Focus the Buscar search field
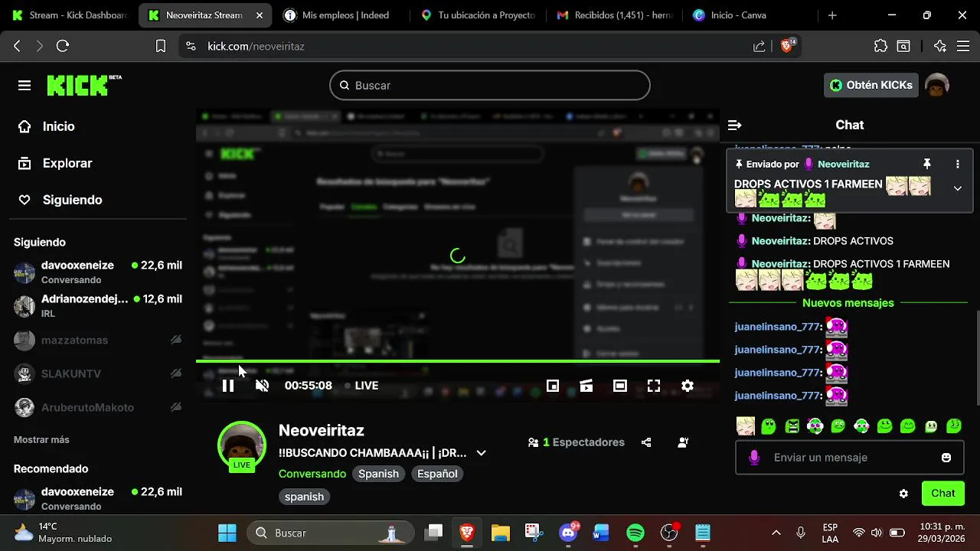Viewport: 980px width, 551px height. click(x=490, y=85)
